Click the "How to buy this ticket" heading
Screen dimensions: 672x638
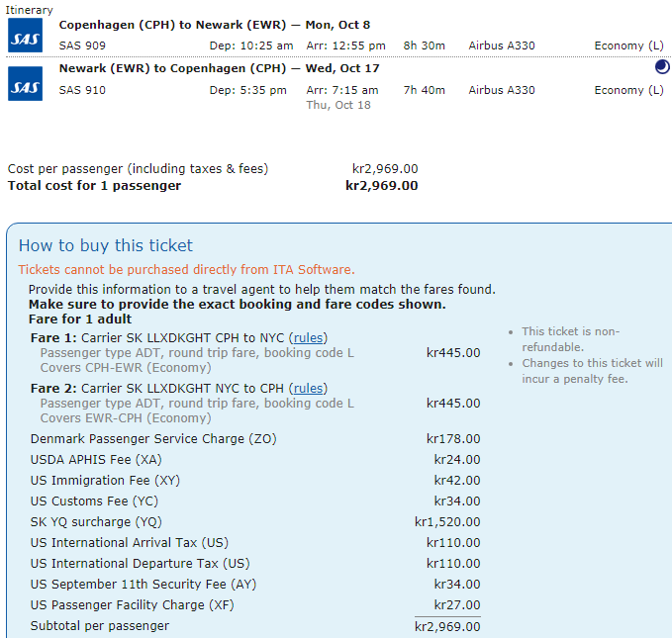pos(106,245)
